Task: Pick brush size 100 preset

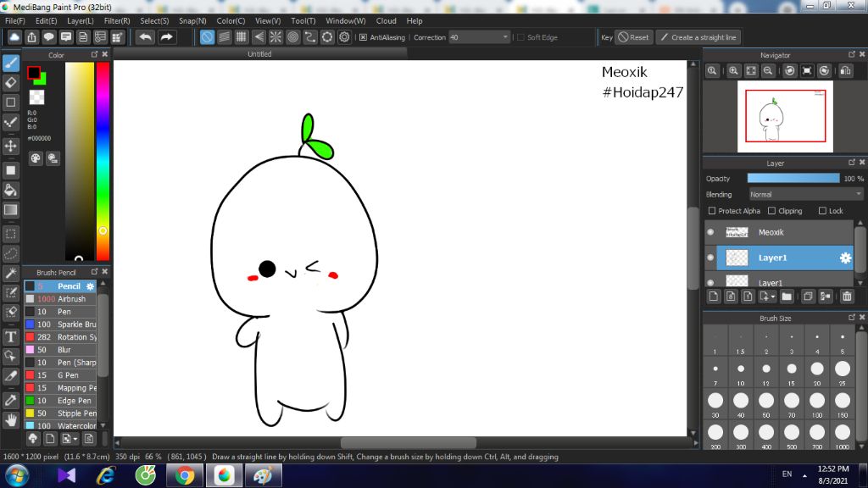Action: pos(817,405)
